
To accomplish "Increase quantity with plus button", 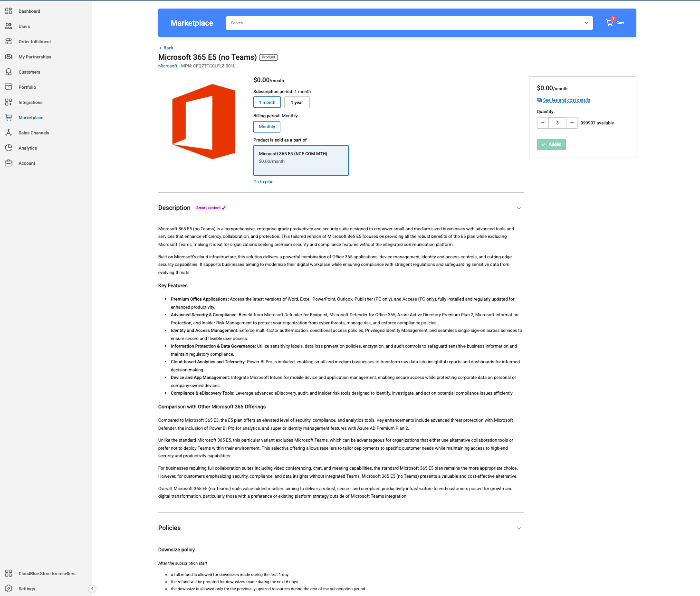I will pyautogui.click(x=572, y=123).
